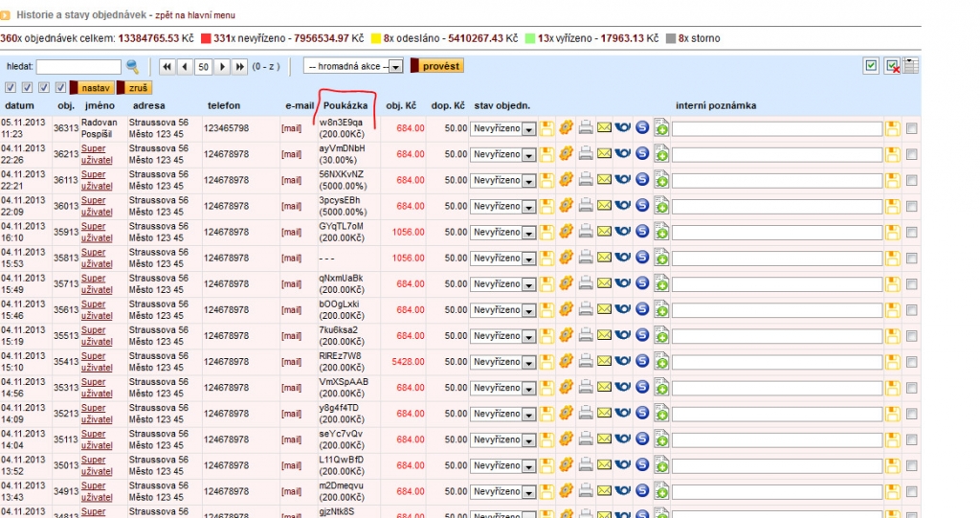The width and height of the screenshot is (980, 518).
Task: Save the note for order 35613 with the right floppy icon
Action: 893,309
